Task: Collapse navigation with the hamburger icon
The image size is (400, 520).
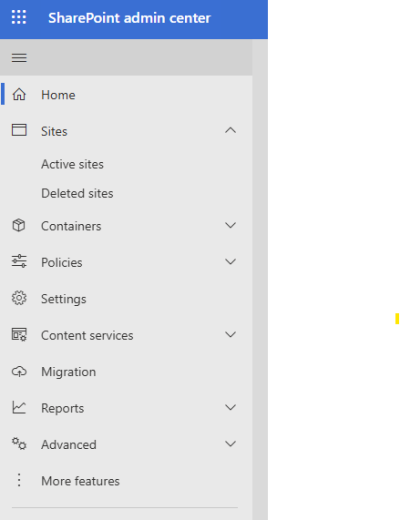Action: [19, 58]
